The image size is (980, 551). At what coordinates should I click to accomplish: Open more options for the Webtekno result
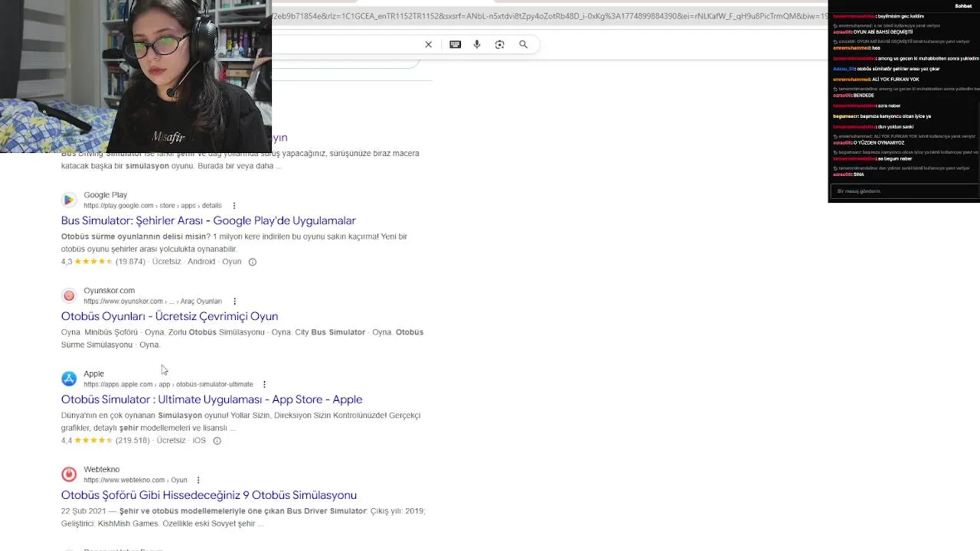click(198, 481)
